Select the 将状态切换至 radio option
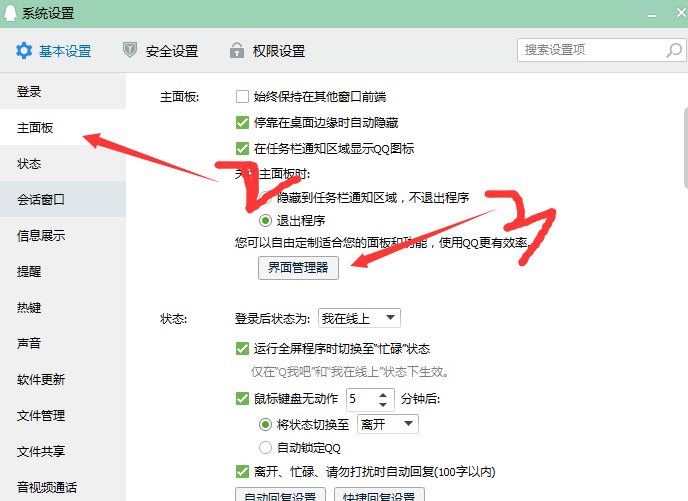Viewport: 688px width, 501px height. 265,424
